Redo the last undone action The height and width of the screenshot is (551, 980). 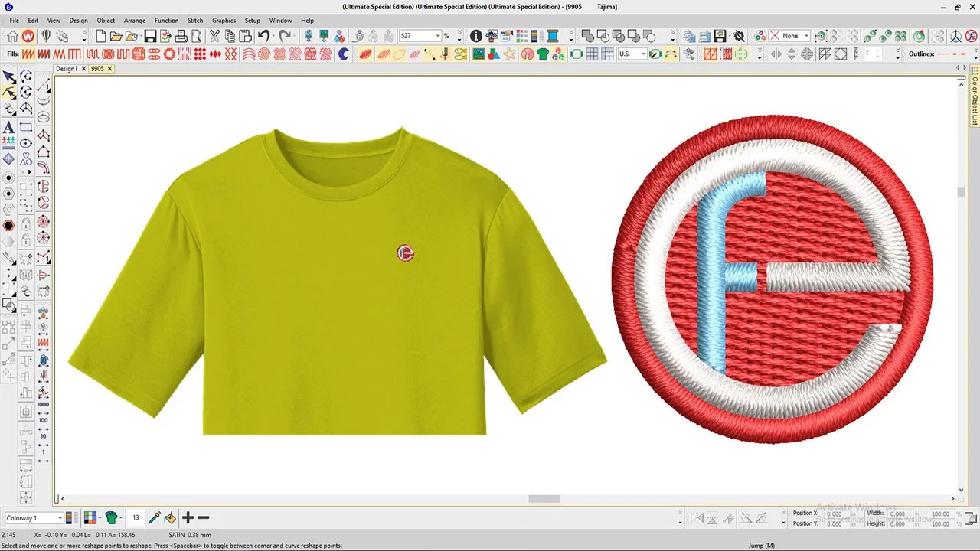click(286, 36)
